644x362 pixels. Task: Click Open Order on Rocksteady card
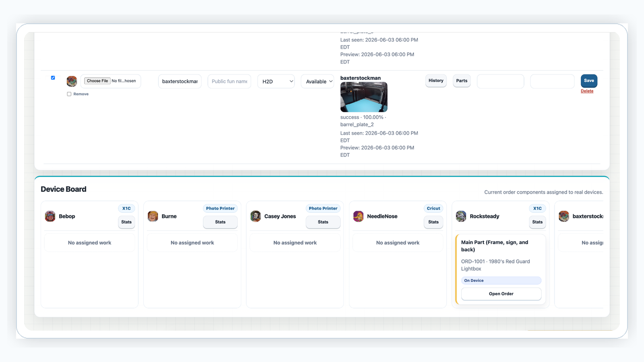501,294
